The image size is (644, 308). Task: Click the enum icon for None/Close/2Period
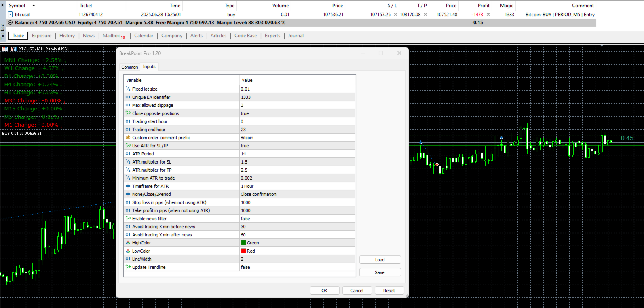128,194
